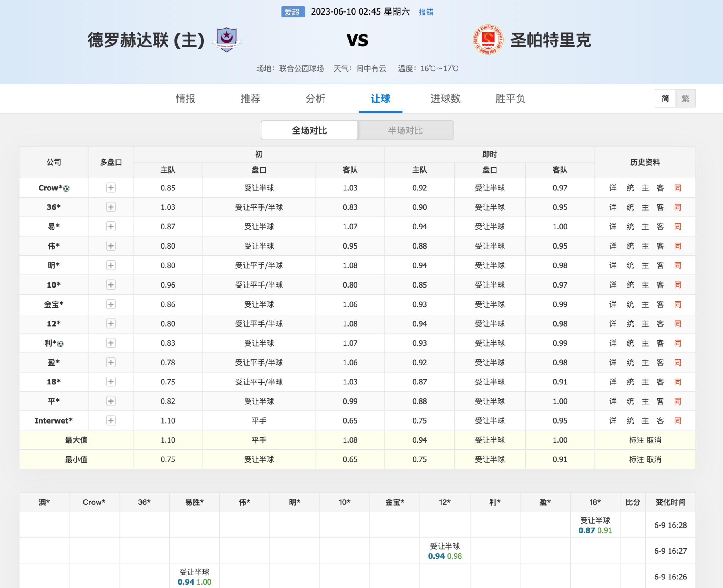Expand multi-handicap plus for 金宝* row
Viewport: 723px width, 588px height.
click(111, 304)
